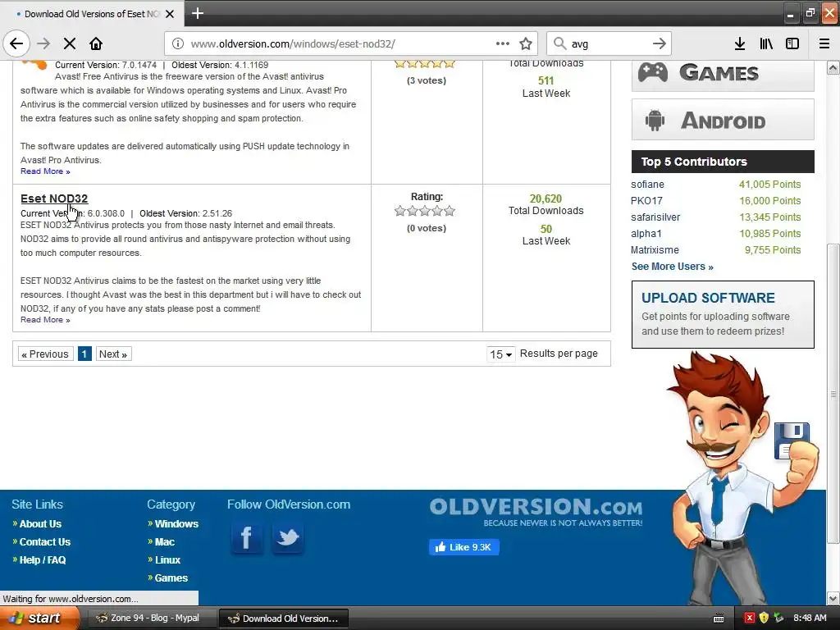Open contributor Matrixisme's profile
This screenshot has width=840, height=630.
(655, 250)
